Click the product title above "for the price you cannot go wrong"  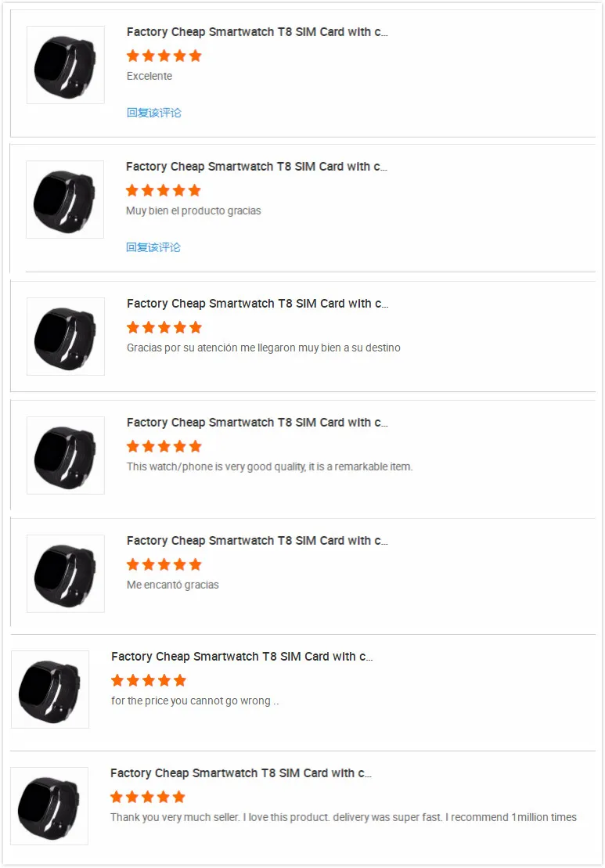click(x=242, y=657)
